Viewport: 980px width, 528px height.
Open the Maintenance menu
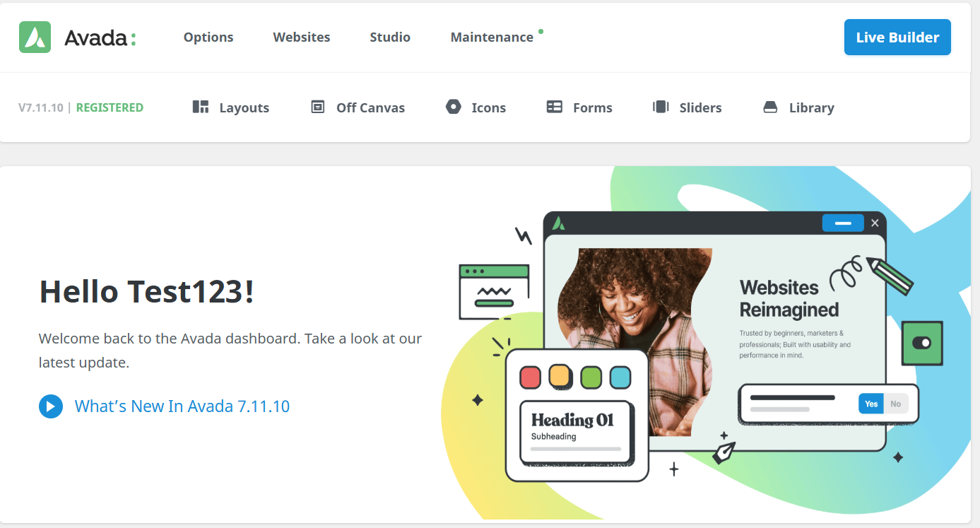click(492, 37)
